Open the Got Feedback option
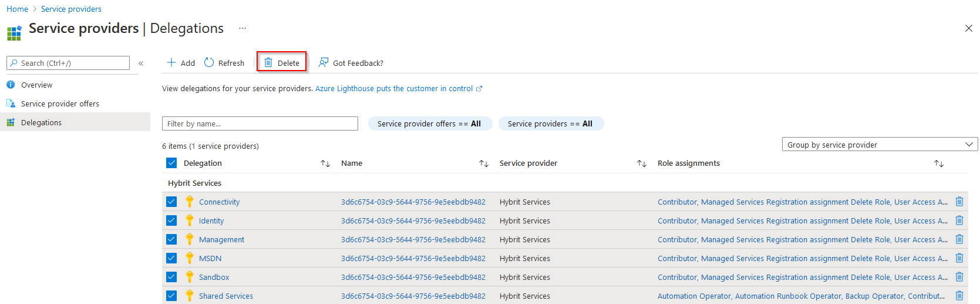This screenshot has width=980, height=304. point(351,63)
